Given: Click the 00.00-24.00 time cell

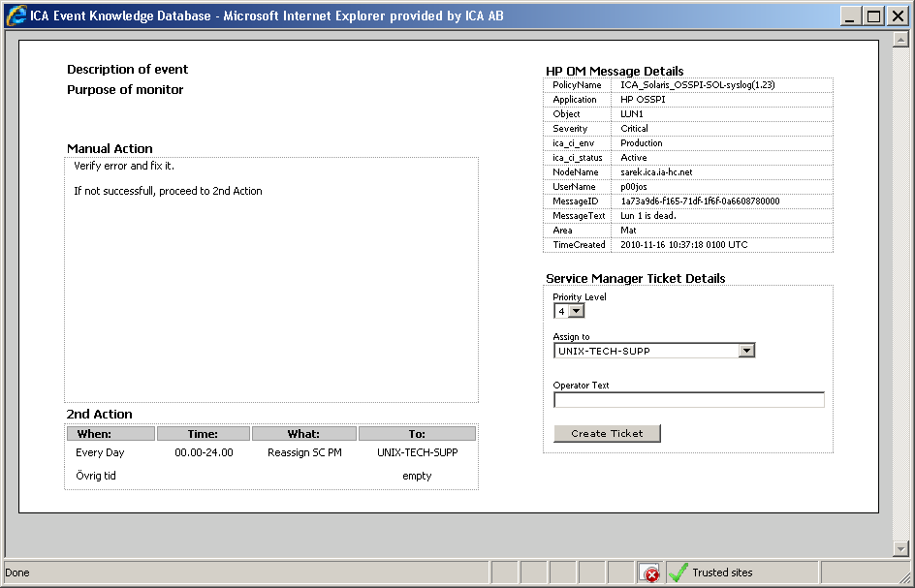Looking at the screenshot, I should tap(204, 452).
